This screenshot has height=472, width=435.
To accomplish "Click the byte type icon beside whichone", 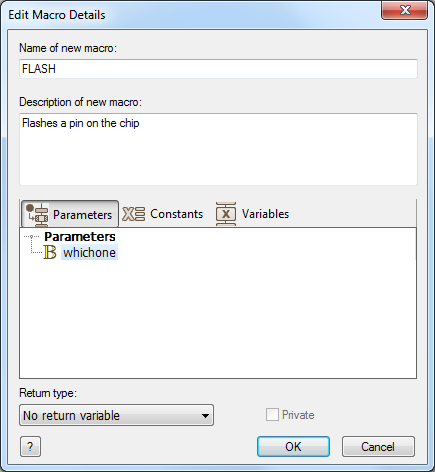I will tap(50, 252).
